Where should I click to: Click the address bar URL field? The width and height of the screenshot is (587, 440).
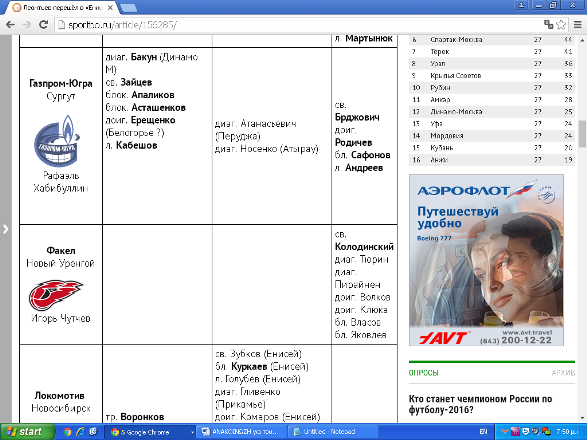(x=299, y=25)
